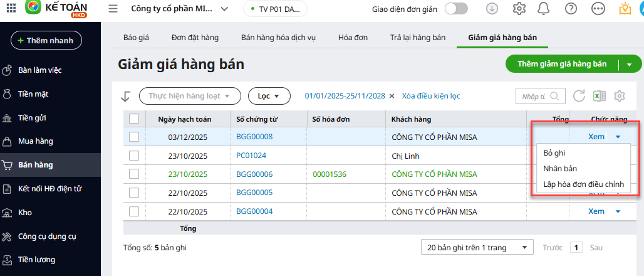Open the Lọc filter dropdown
644x276 pixels.
(x=269, y=96)
